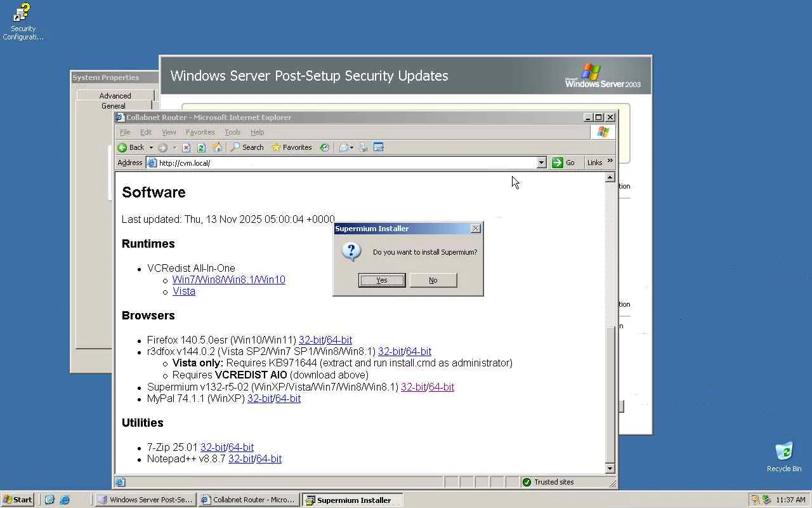This screenshot has width=812, height=508.
Task: Click the Go button next to Address bar
Action: click(x=563, y=163)
